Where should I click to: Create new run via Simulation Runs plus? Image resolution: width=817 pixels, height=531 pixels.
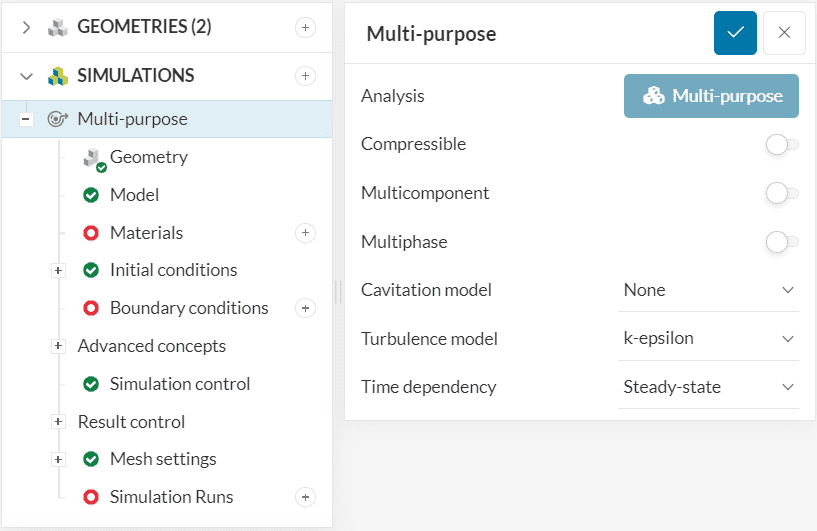point(305,497)
